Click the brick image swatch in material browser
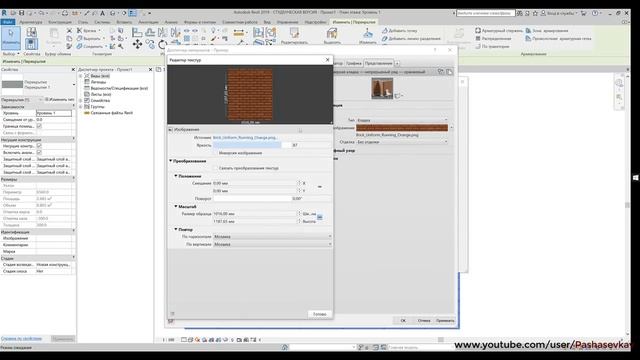The width and height of the screenshot is (640, 360). pos(402,128)
